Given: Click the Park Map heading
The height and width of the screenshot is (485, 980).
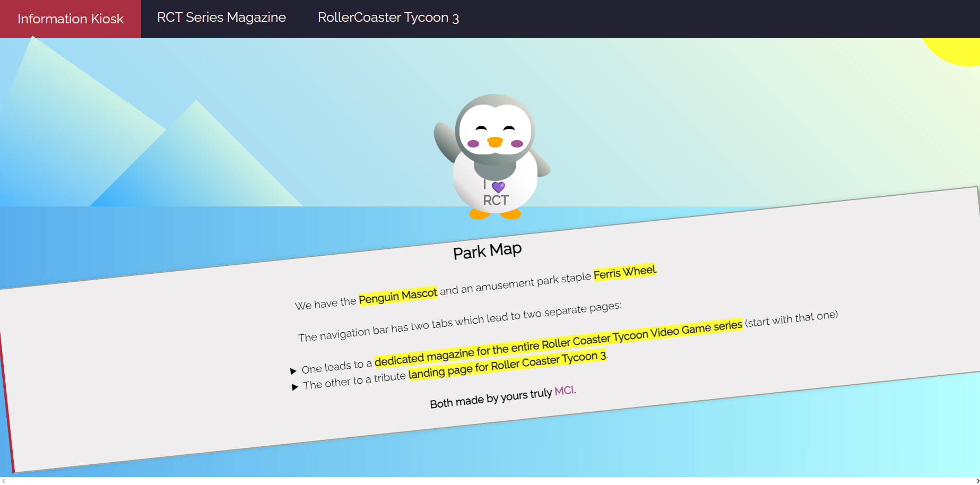Looking at the screenshot, I should tap(487, 251).
